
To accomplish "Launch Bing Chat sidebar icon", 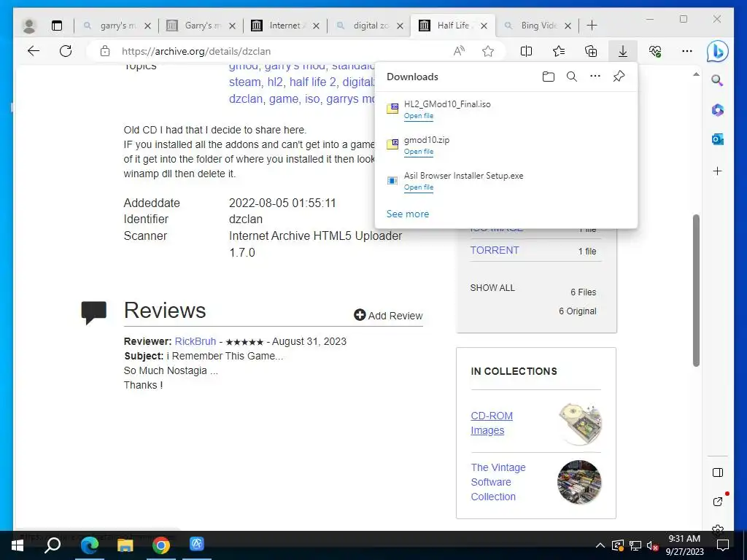I will [718, 51].
